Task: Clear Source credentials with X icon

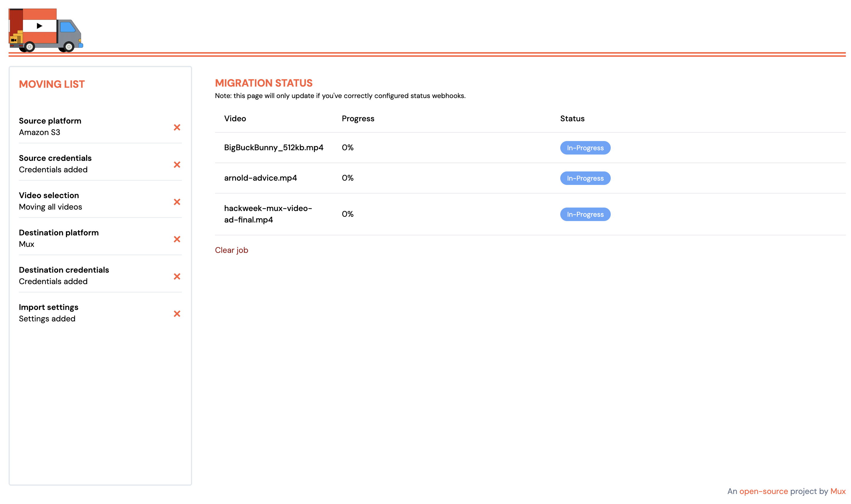Action: 177,165
